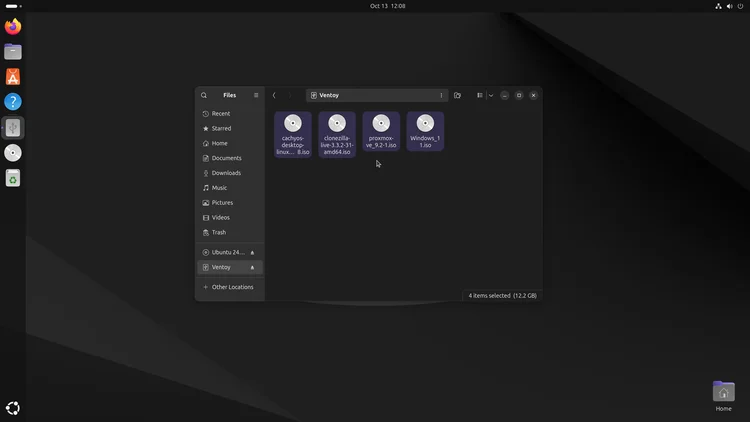Toggle the grid/list view icon
The image size is (750, 422).
pos(480,95)
